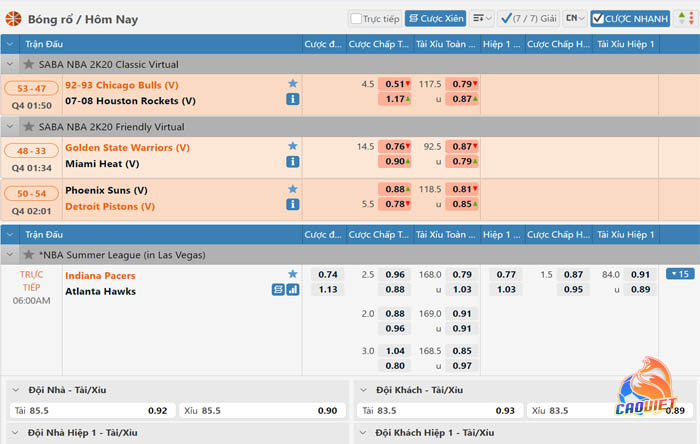Select the Cược Xiên parlay button
The image size is (700, 444).
pyautogui.click(x=436, y=18)
